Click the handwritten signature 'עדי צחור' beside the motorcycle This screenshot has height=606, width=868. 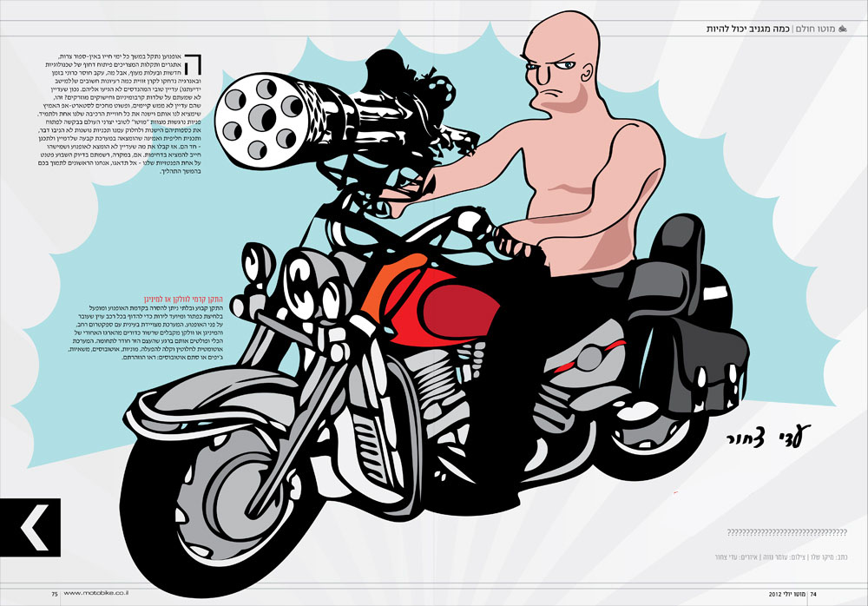tap(768, 437)
